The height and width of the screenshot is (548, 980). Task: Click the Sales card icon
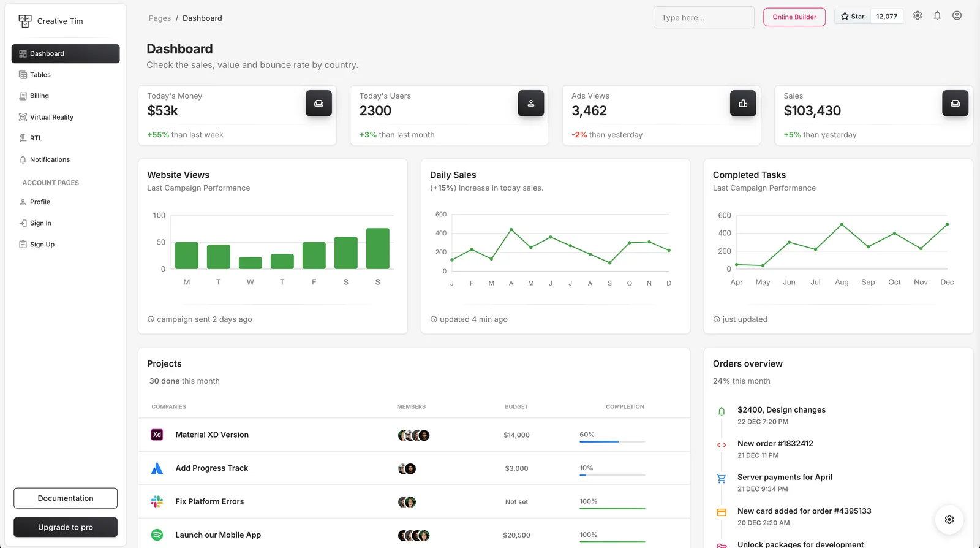point(956,103)
